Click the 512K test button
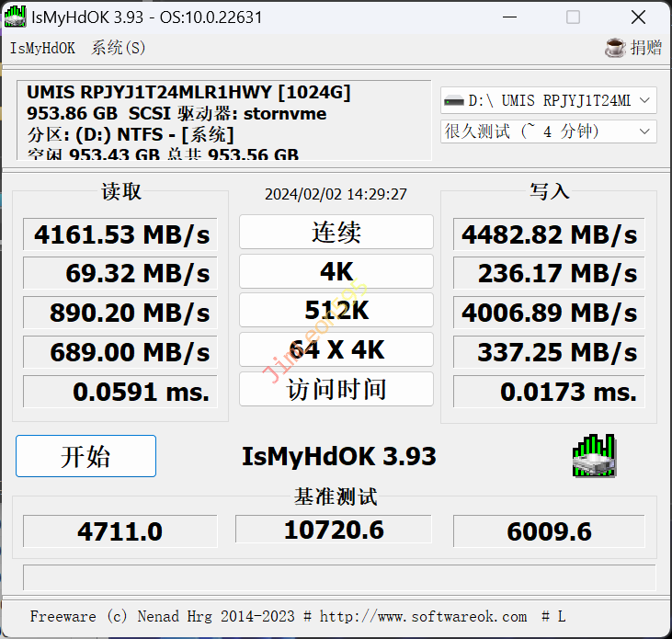 tap(336, 311)
